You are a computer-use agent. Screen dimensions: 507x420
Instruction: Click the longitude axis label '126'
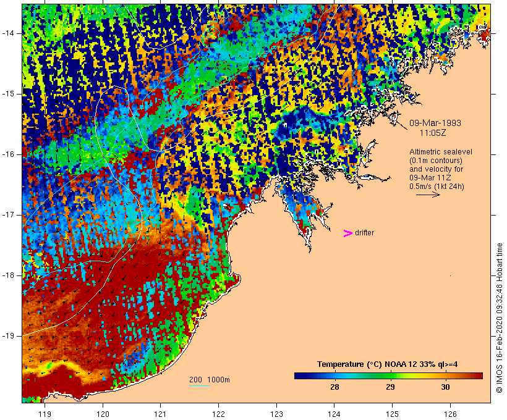coord(450,414)
